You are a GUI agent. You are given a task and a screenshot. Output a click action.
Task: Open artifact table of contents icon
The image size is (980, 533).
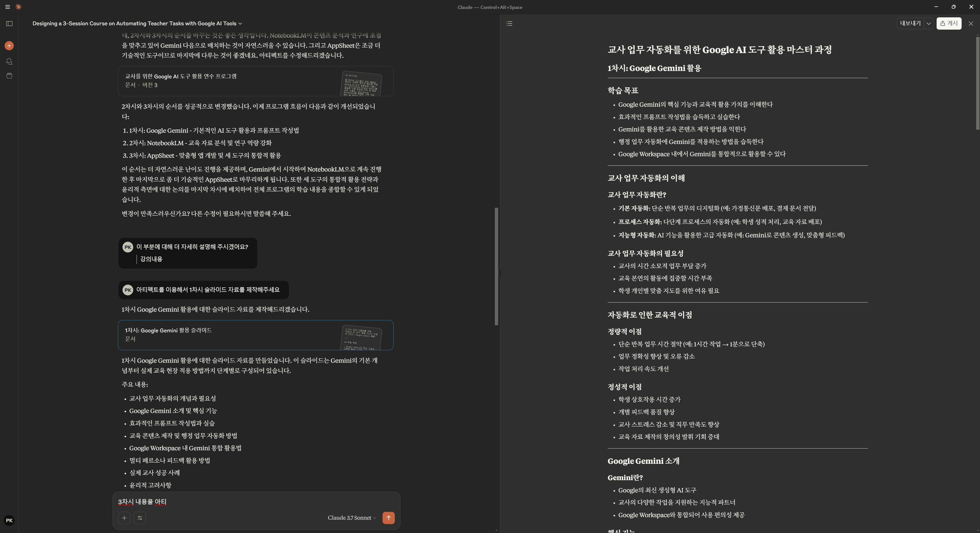point(509,23)
